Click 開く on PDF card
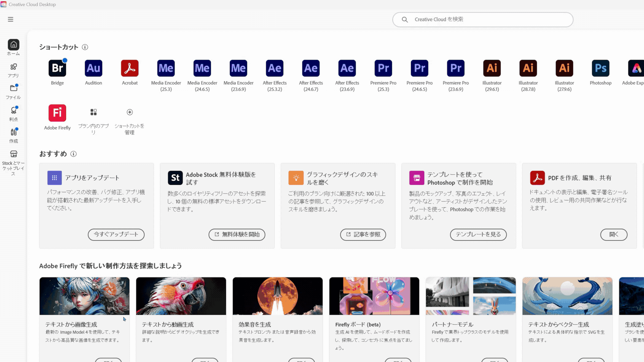 tap(614, 235)
